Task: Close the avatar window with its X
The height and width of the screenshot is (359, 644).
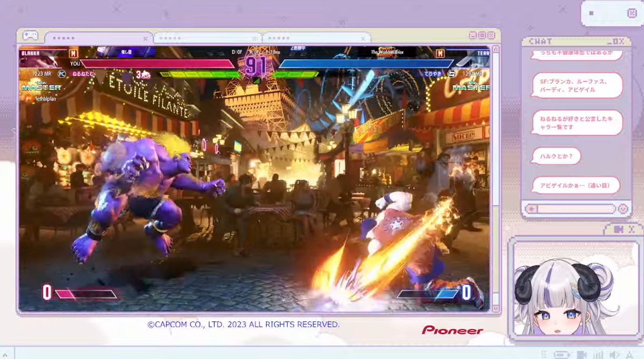Action: [x=631, y=229]
